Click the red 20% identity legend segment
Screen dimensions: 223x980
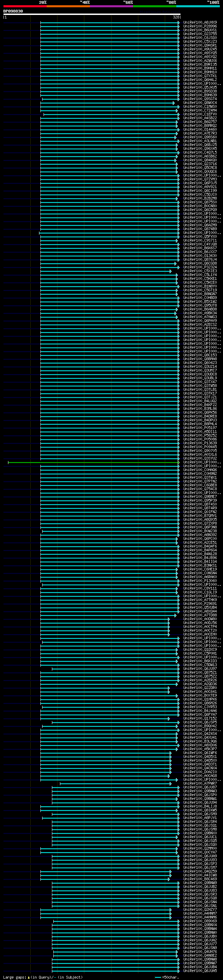pos(25,7)
